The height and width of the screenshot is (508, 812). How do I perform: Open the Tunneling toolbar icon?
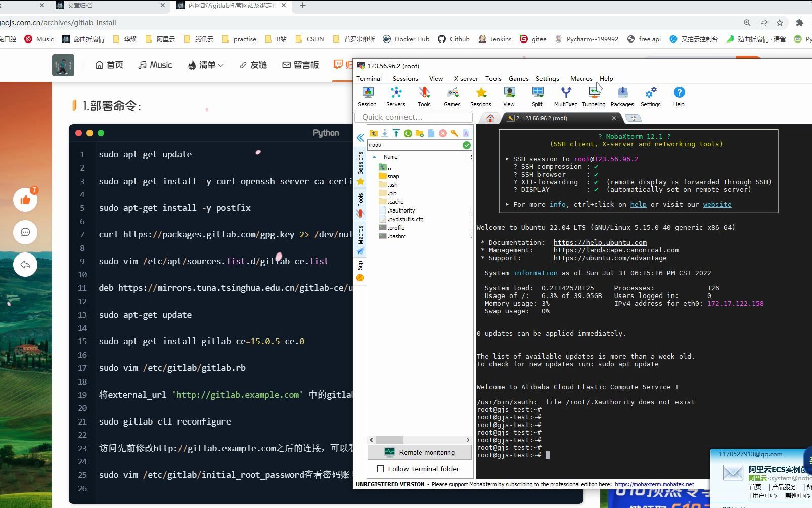pos(594,96)
